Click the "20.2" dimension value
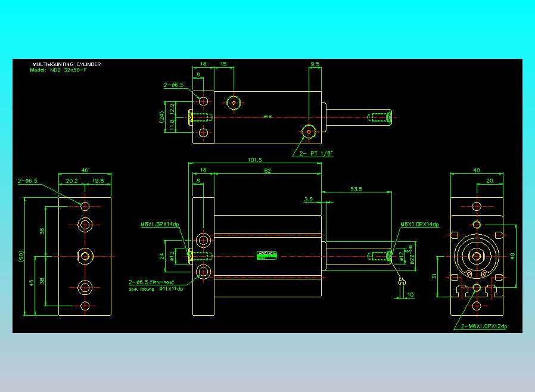Image resolution: width=535 pixels, height=392 pixels. [71, 181]
